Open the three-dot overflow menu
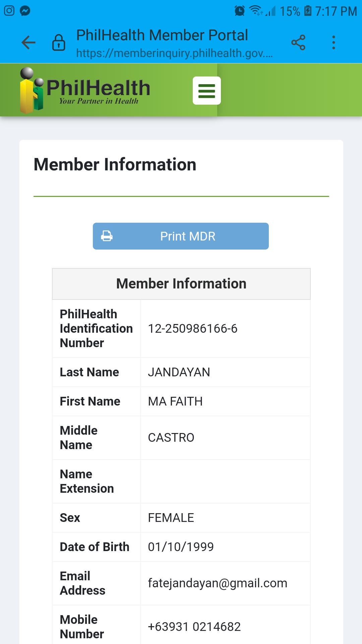The image size is (362, 644). click(334, 43)
